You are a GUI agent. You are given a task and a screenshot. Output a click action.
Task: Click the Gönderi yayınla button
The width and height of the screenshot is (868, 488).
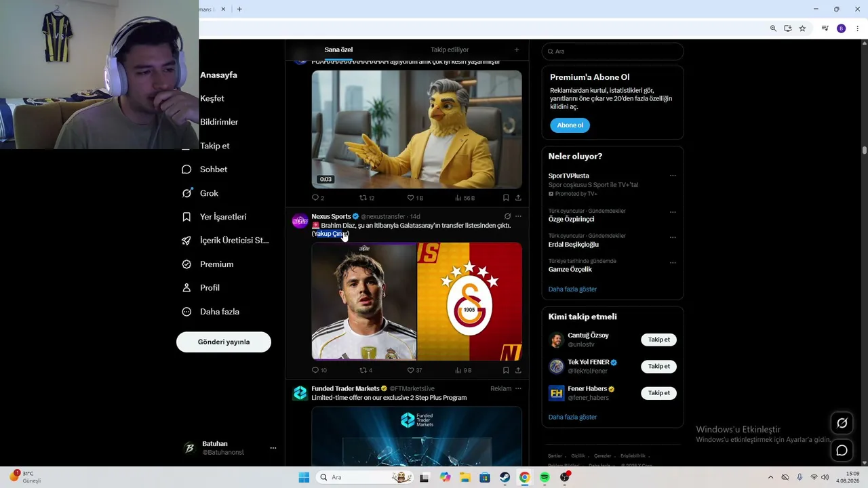(224, 342)
